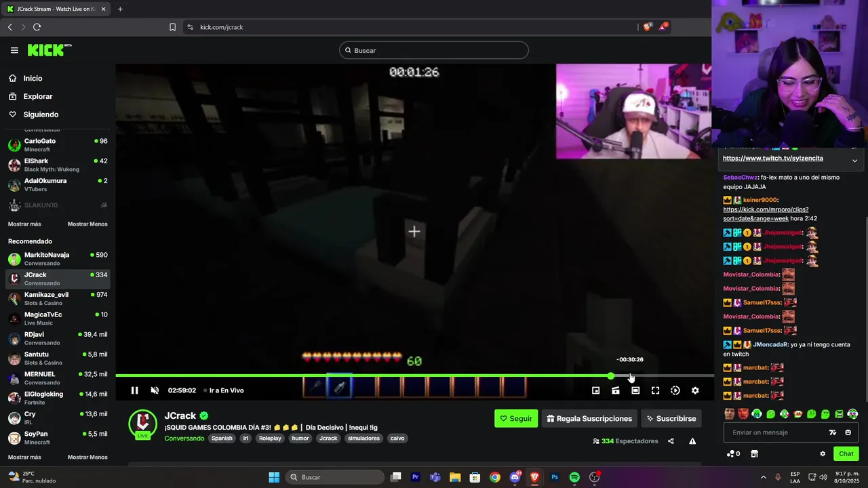
Task: Open Explorar in sidebar
Action: point(38,96)
